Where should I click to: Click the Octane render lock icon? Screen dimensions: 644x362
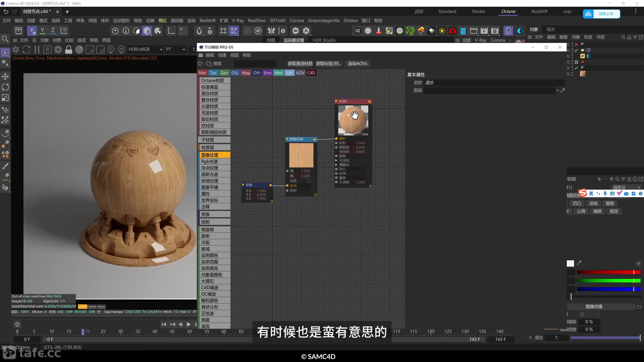tap(68, 50)
